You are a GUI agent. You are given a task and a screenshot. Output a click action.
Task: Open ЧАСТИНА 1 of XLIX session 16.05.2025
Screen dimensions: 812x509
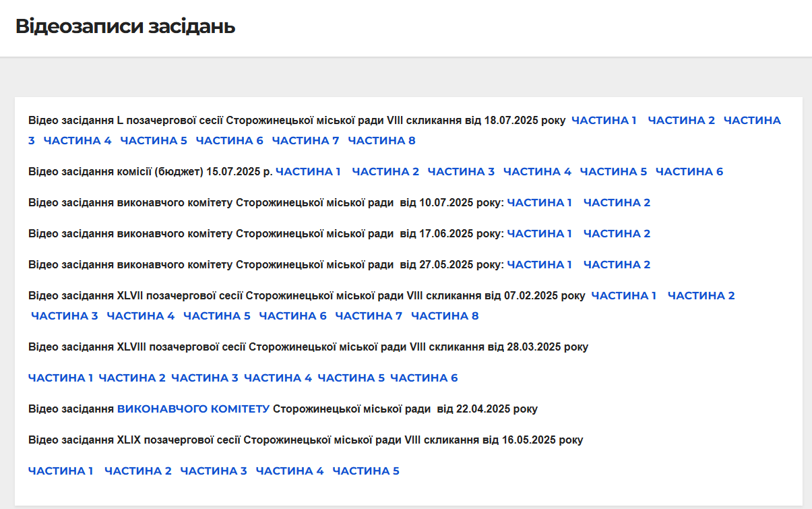click(61, 471)
